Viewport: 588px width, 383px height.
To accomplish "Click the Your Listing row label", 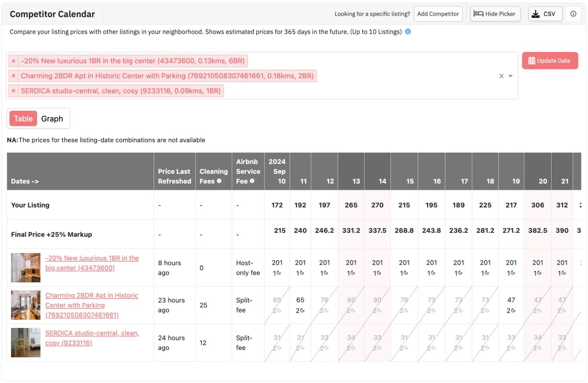I will [x=30, y=205].
